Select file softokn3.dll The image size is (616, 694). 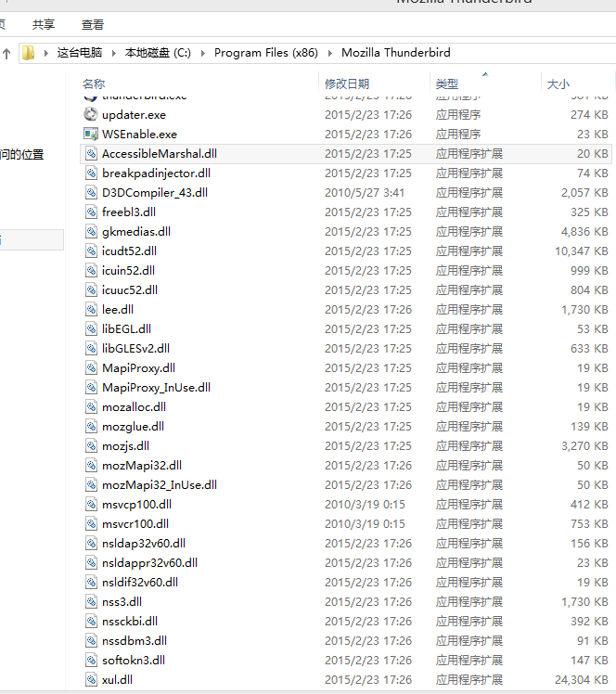point(134,660)
